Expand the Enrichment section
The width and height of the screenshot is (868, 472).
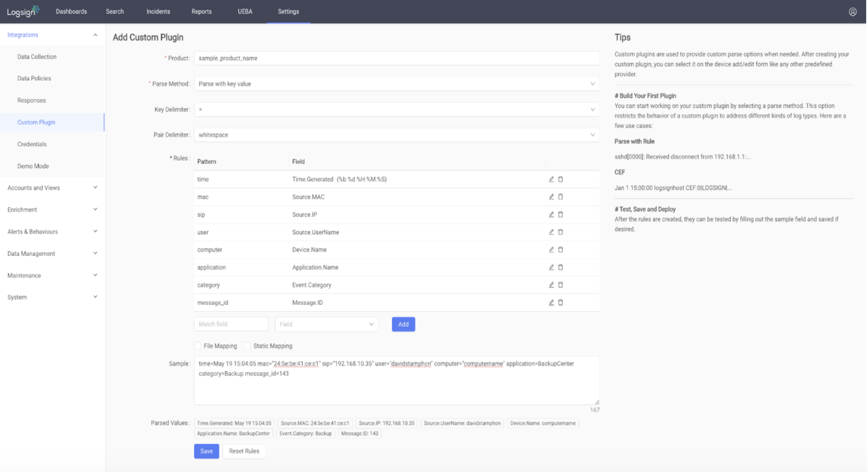coord(52,210)
